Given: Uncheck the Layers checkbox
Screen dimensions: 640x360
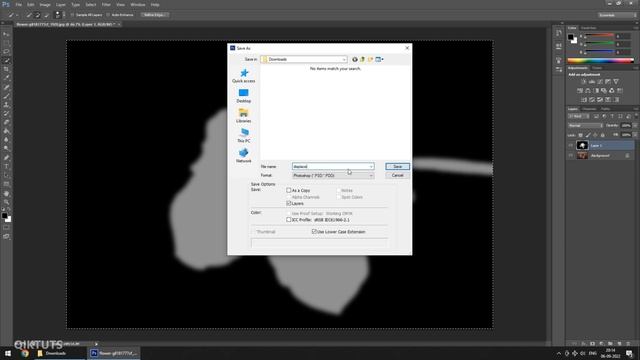Looking at the screenshot, I should [x=289, y=203].
